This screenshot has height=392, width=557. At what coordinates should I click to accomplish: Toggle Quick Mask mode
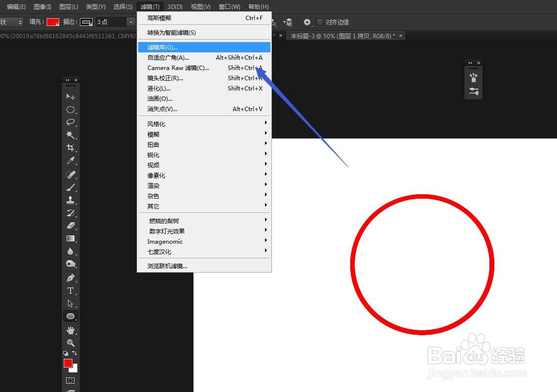(x=70, y=380)
